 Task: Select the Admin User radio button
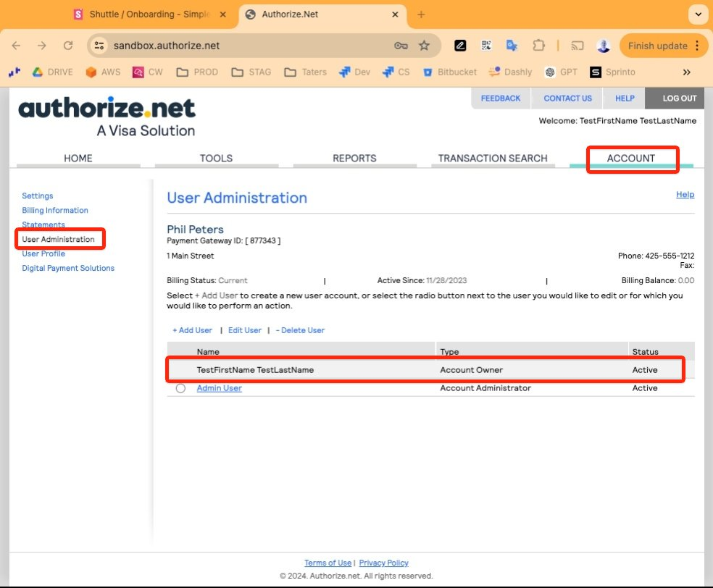tap(180, 389)
